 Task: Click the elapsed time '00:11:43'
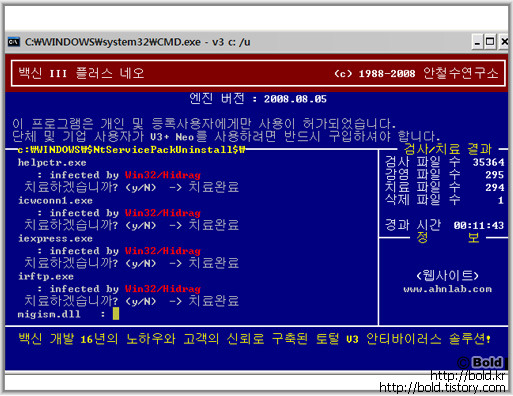tap(479, 226)
